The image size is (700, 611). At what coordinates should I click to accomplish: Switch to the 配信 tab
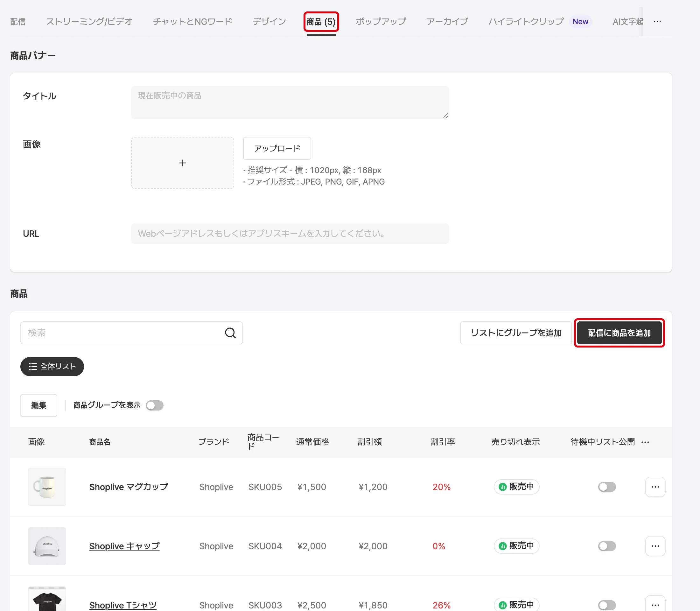[18, 22]
